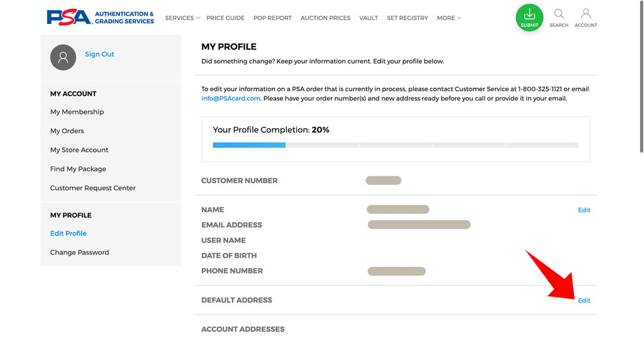Expand the More menu

pos(449,18)
